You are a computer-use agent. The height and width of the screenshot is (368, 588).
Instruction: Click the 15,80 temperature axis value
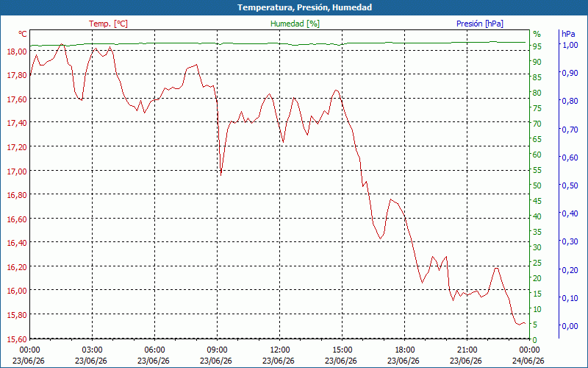[x=17, y=315]
